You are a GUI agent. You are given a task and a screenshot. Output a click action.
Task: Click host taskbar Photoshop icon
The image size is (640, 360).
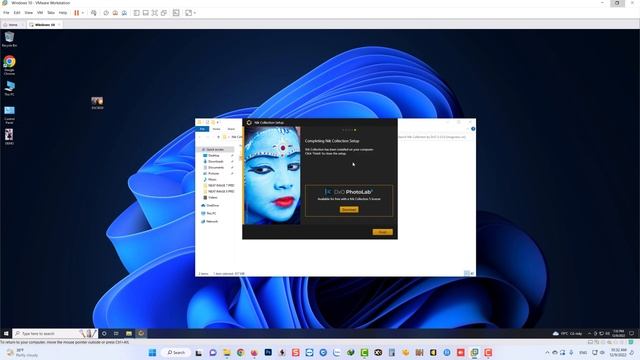(268, 352)
